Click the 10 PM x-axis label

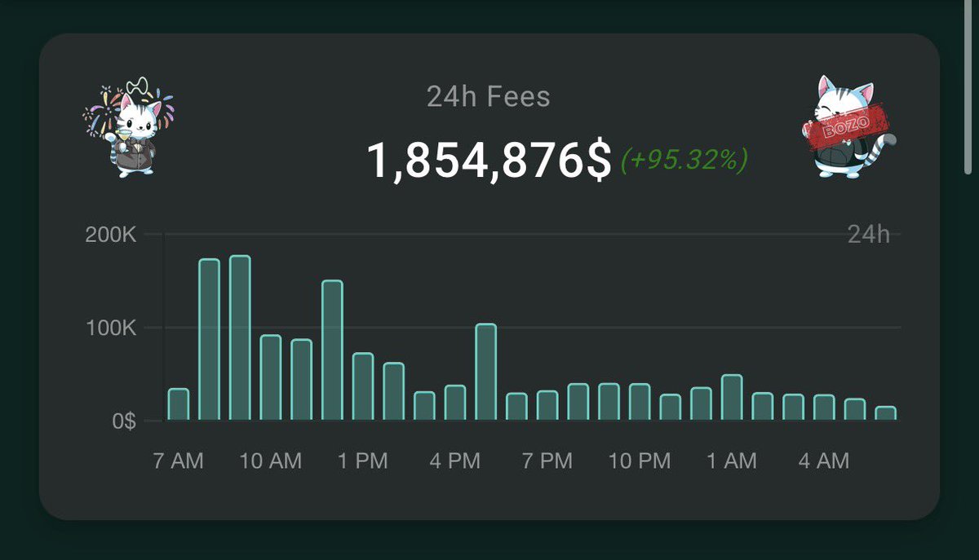640,461
